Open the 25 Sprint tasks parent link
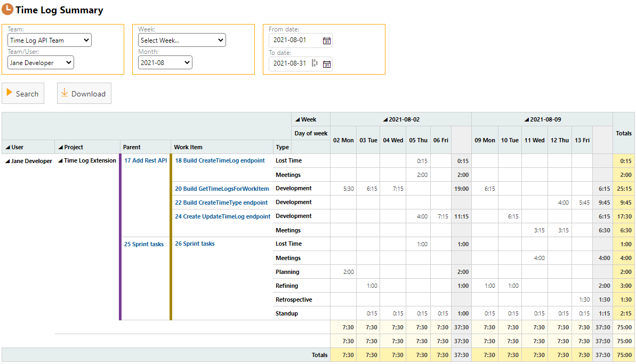The image size is (636, 364). point(143,244)
